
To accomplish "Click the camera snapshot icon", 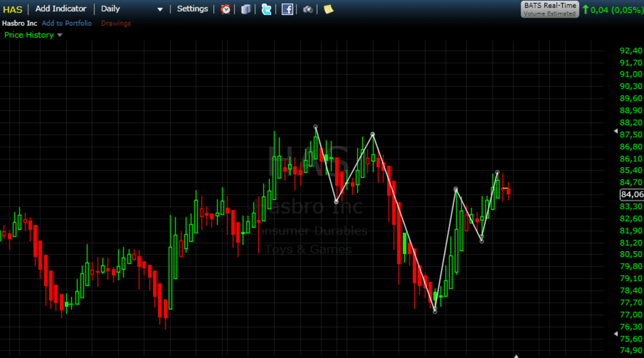I will 308,9.
